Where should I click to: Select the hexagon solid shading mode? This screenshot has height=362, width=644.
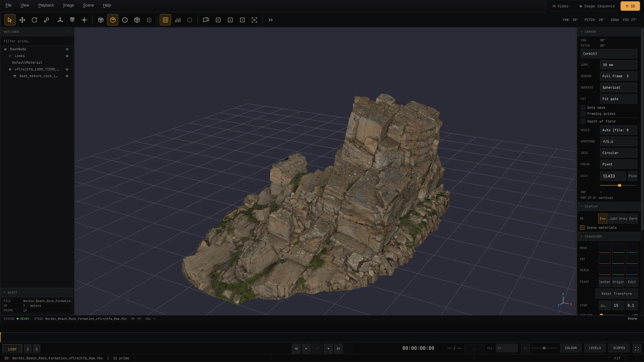pos(125,20)
